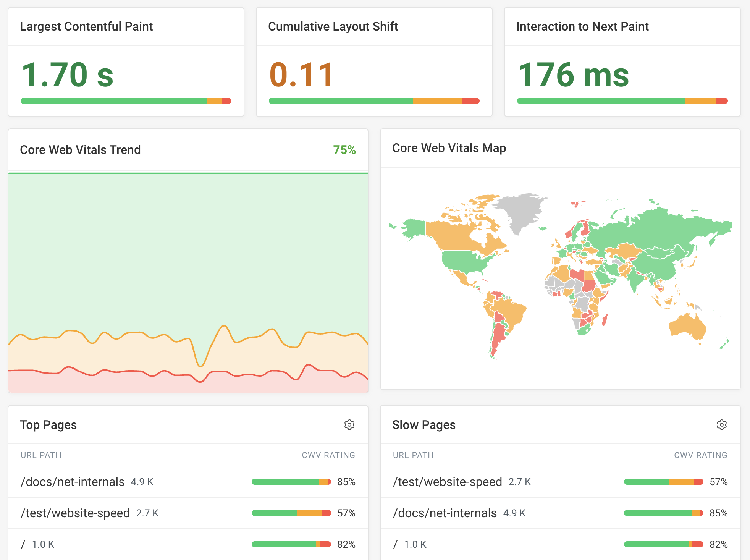Open Slow Pages settings gear
Screen dimensions: 750x560
coord(721,425)
